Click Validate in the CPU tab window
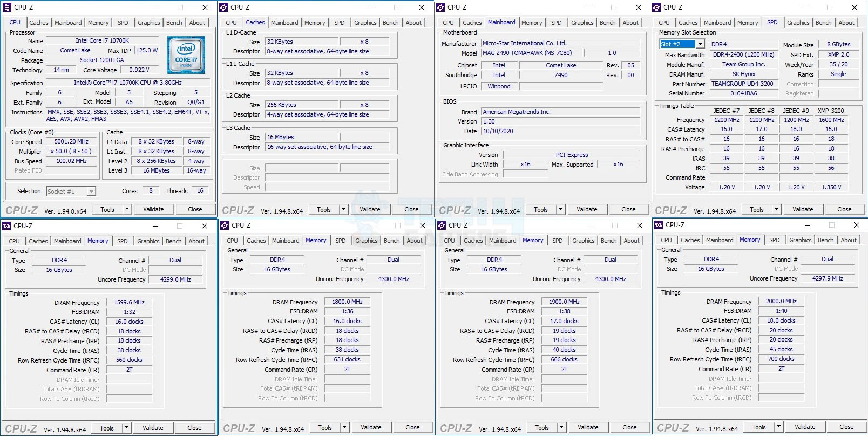This screenshot has height=437, width=868. [153, 209]
